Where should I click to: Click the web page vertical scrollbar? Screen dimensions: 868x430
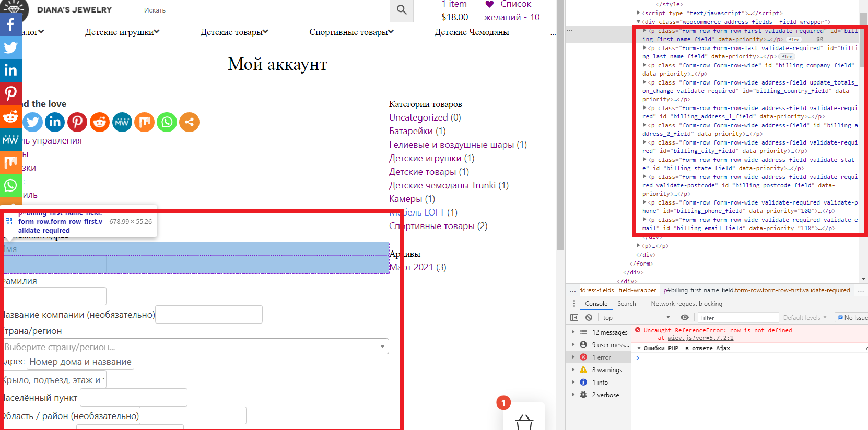point(560,125)
